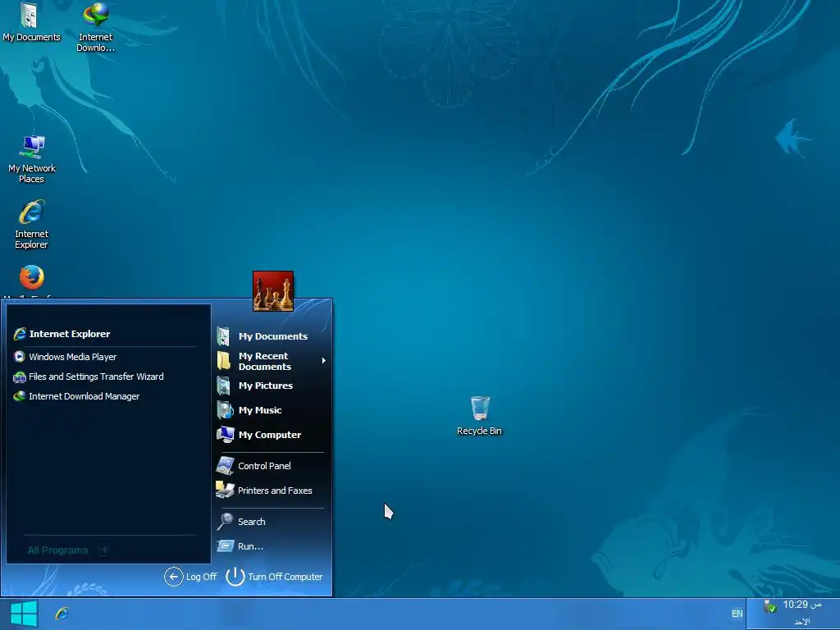Click the chess user account picture
Viewport: 840px width, 630px height.
pyautogui.click(x=273, y=291)
